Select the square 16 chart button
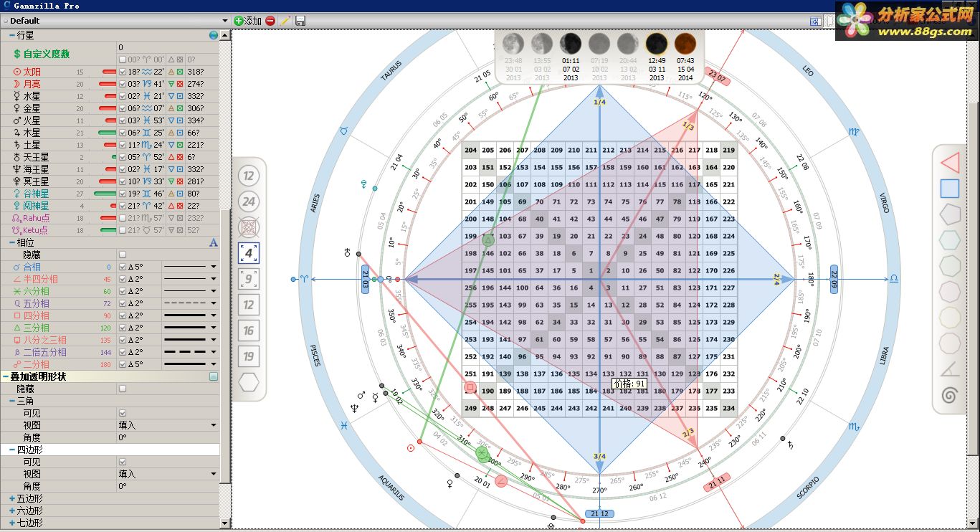This screenshot has width=980, height=532. (x=249, y=331)
